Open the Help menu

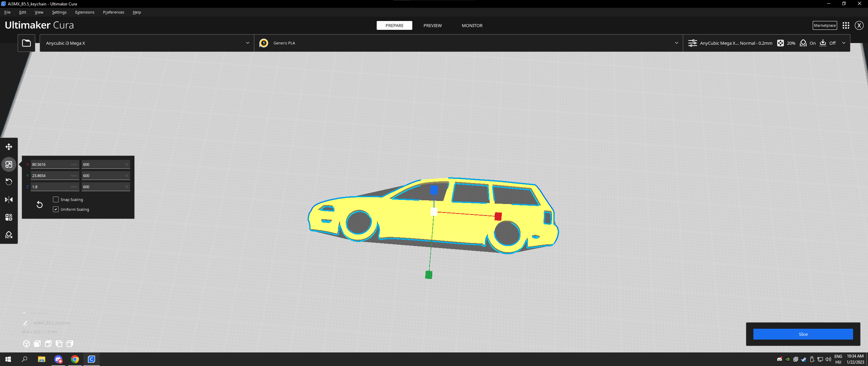[137, 12]
